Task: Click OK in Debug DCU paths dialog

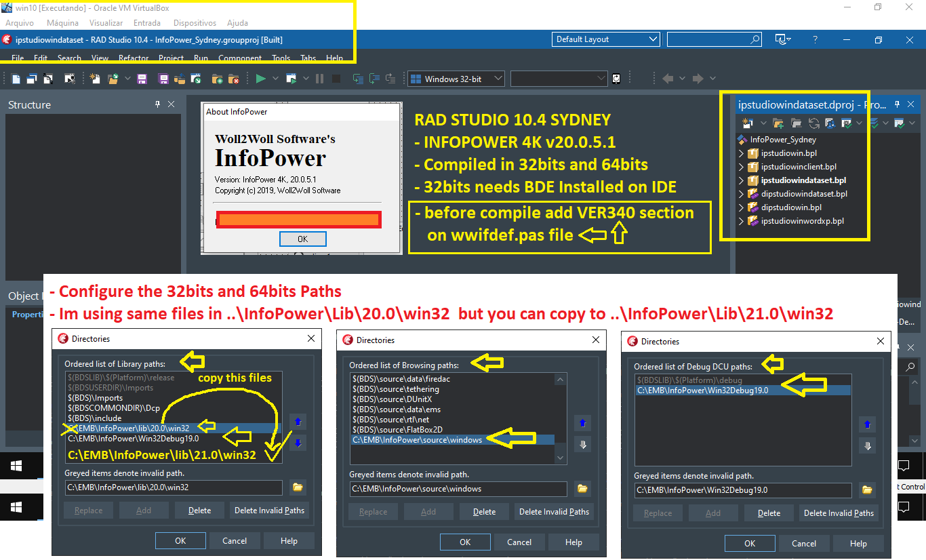Action: click(750, 543)
